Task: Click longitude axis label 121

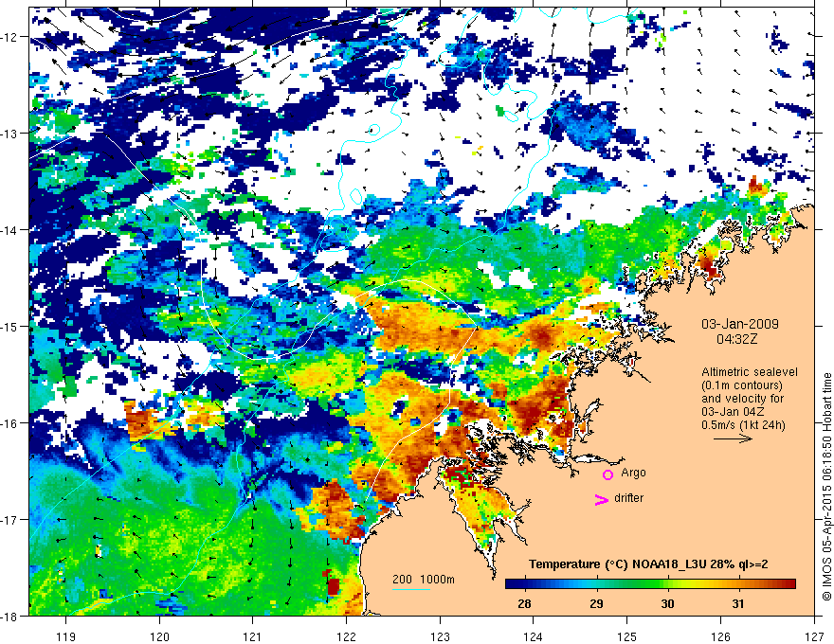Action: tap(253, 636)
